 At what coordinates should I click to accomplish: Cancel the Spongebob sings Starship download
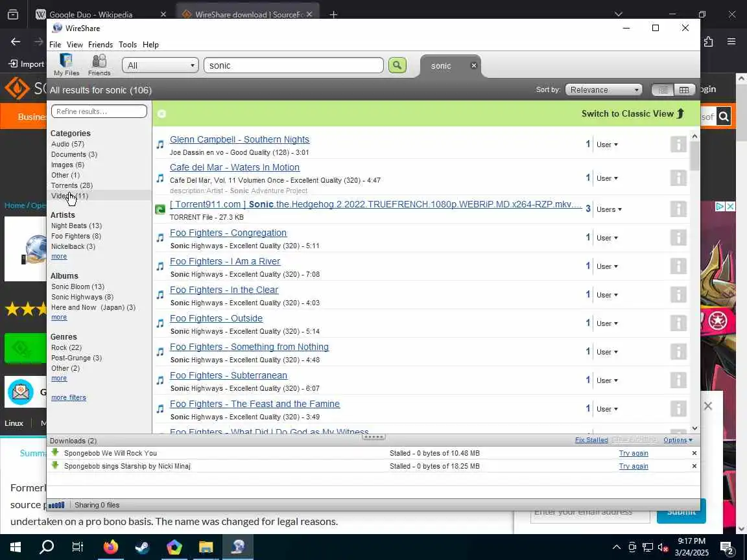pos(694,466)
